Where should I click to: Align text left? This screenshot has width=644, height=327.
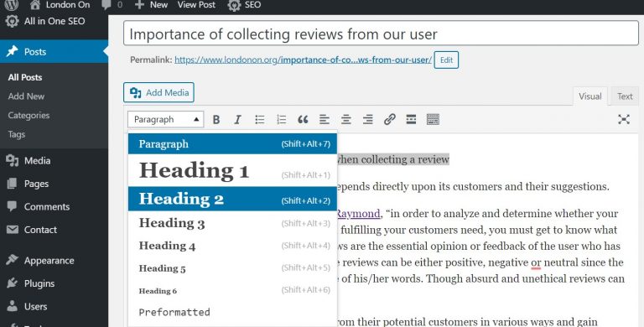[325, 120]
